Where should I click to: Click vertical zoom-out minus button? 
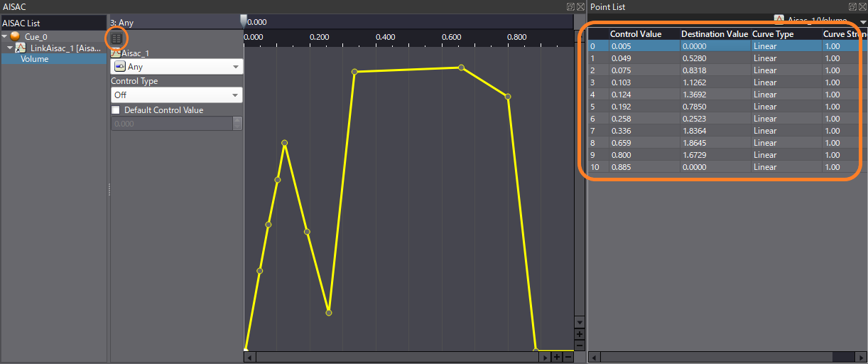(x=580, y=345)
